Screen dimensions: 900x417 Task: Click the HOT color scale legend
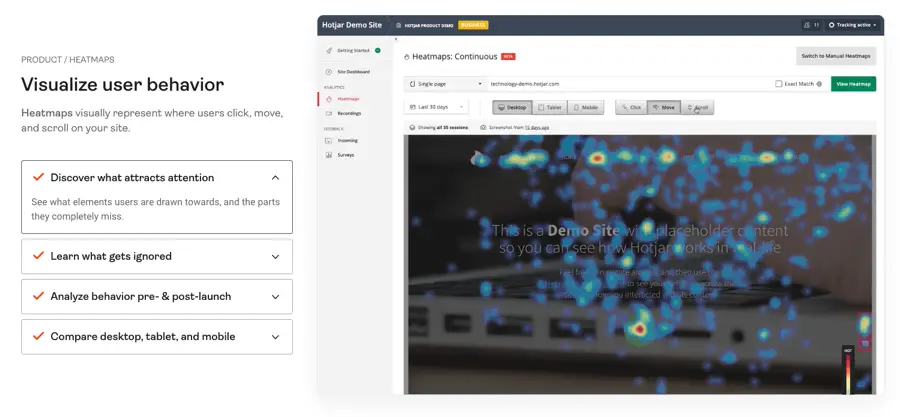pyautogui.click(x=848, y=370)
